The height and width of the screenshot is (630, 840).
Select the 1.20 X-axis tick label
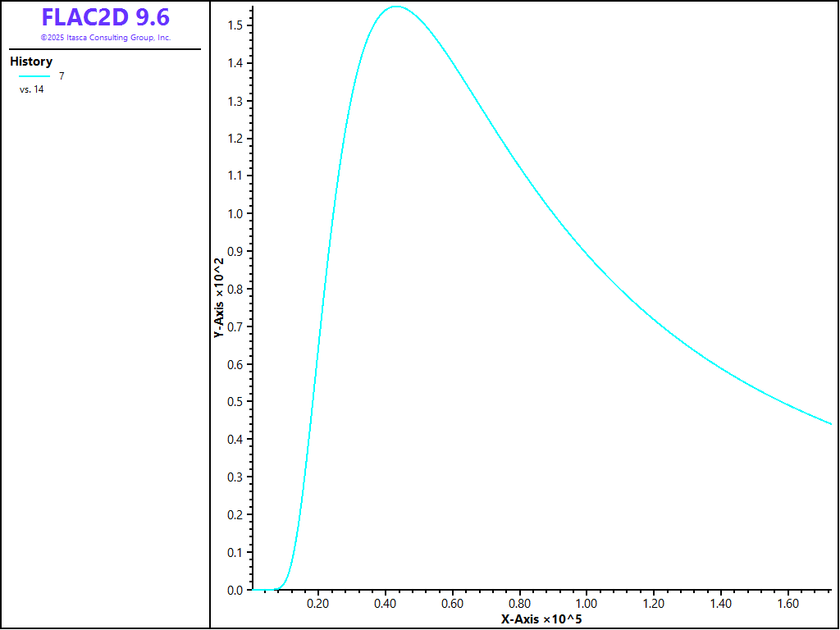pyautogui.click(x=653, y=604)
